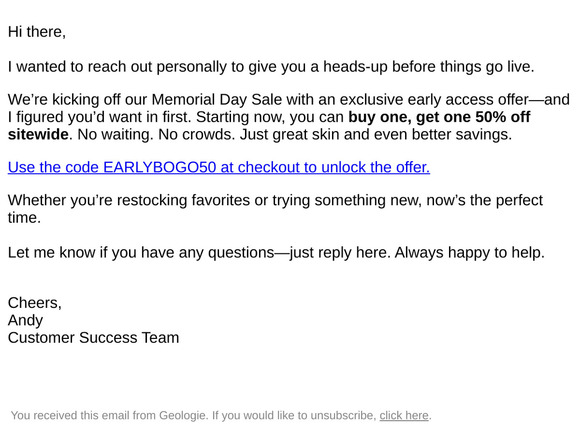Click the 'exclusive early access offer' phrase
This screenshot has height=426, width=580.
click(x=434, y=99)
